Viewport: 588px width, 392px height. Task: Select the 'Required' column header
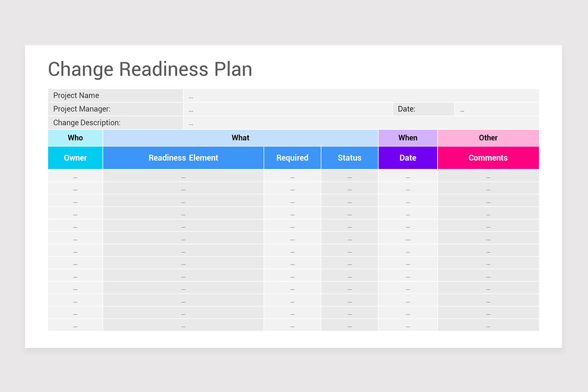(293, 158)
